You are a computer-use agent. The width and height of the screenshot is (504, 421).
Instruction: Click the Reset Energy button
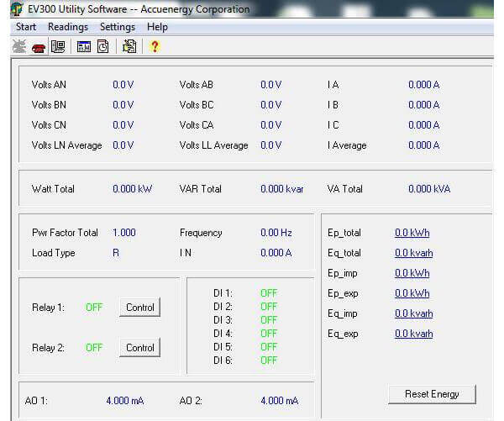coord(432,394)
